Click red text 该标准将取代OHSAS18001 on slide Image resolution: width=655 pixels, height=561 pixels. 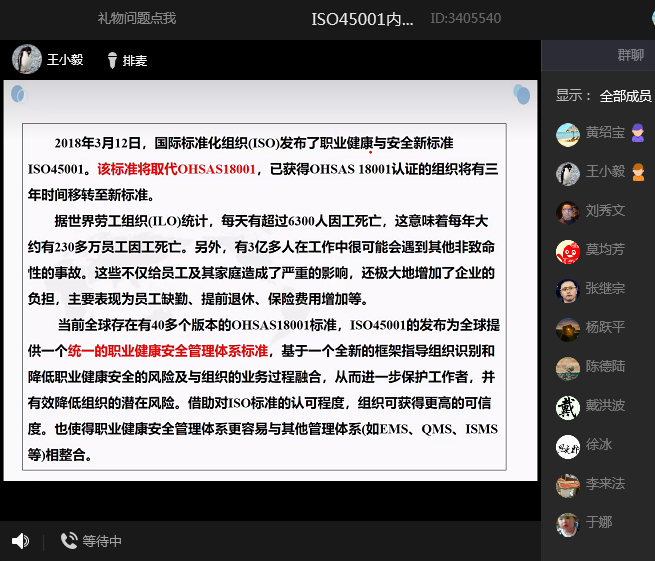point(176,169)
